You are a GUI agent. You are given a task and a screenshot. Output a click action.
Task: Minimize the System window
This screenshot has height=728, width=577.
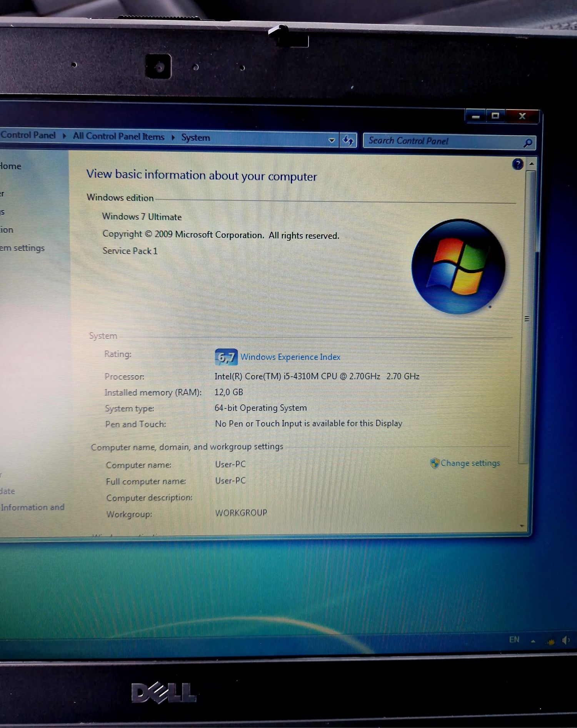[x=476, y=116]
